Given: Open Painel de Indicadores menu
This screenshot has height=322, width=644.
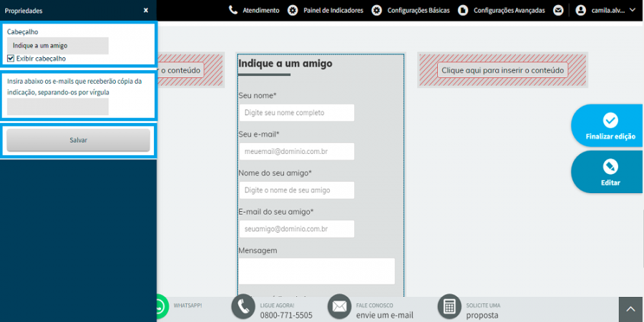Looking at the screenshot, I should [x=333, y=10].
